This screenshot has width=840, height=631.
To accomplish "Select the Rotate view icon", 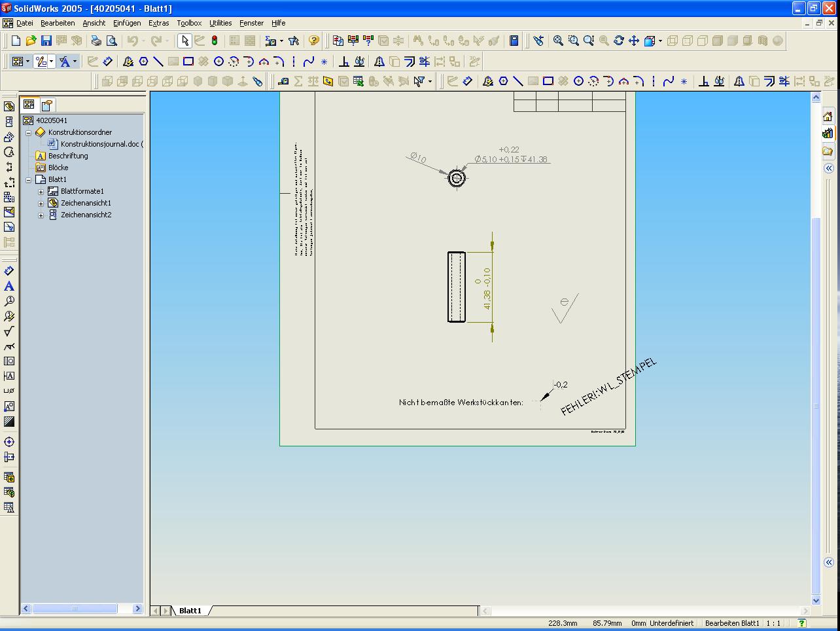I will 619,41.
